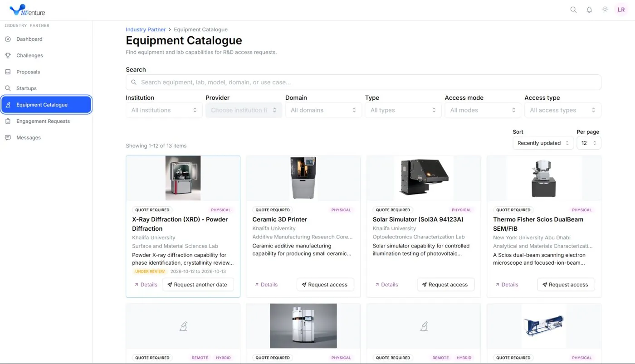Open Proposals in sidebar

point(46,72)
